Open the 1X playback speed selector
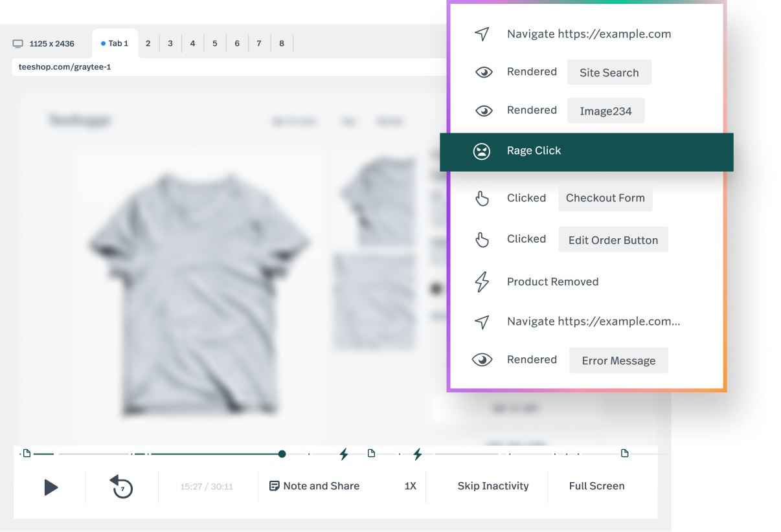Screen dimensions: 781x532 point(411,486)
